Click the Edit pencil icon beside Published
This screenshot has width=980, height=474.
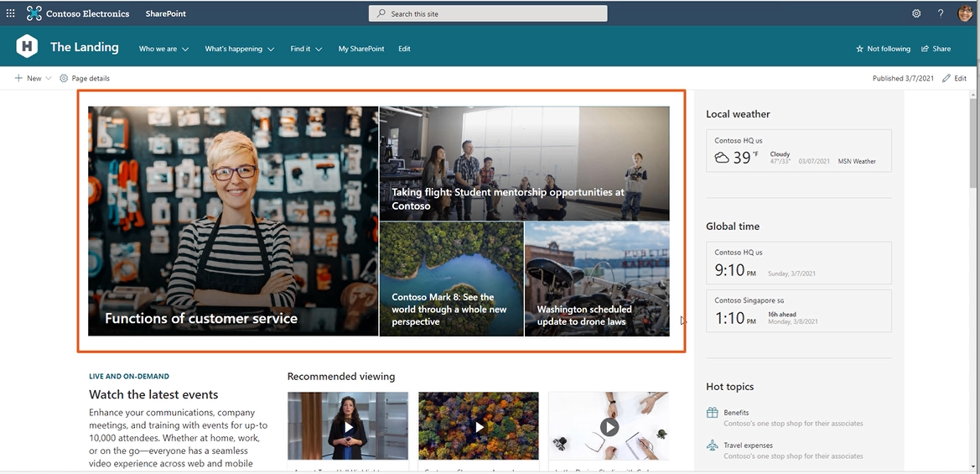pyautogui.click(x=946, y=78)
